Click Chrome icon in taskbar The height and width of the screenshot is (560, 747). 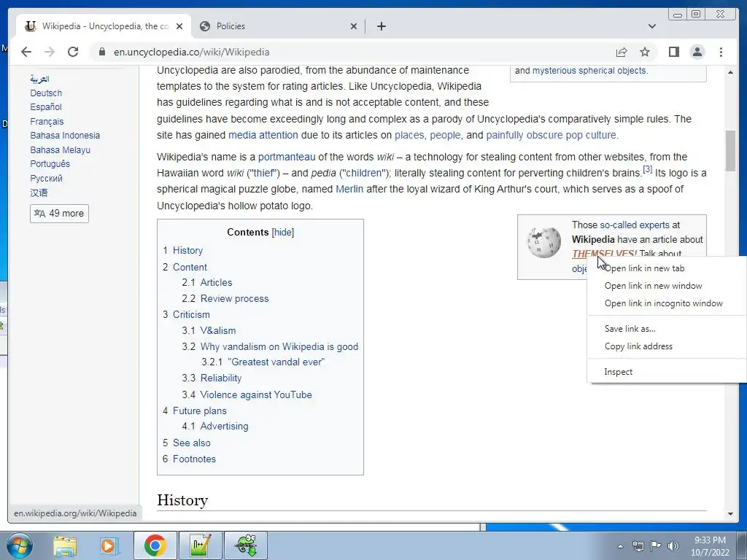point(155,545)
